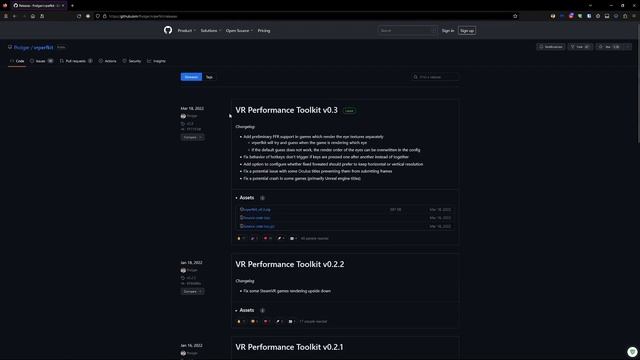Click the Sign up button
Viewport: 640px width, 360px height.
[x=467, y=31]
